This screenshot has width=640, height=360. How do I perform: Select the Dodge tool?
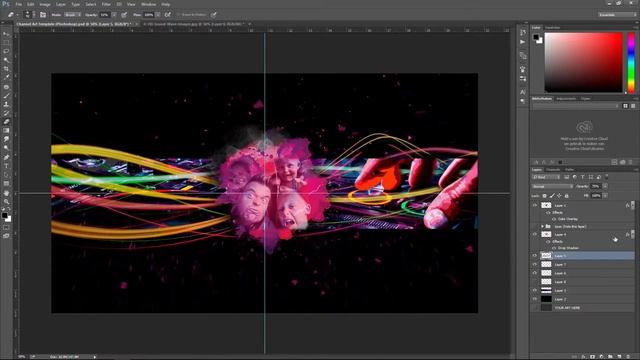click(x=6, y=148)
